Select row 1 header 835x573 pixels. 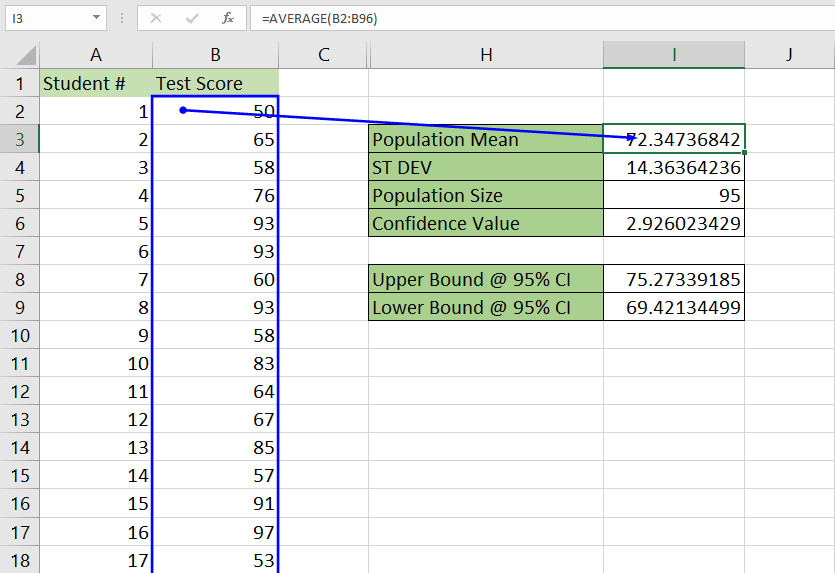pos(20,83)
